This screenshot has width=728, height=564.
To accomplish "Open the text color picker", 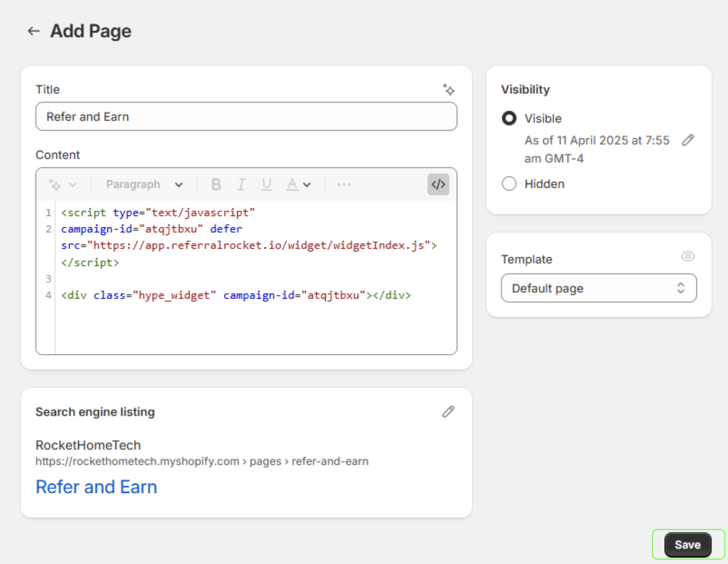I will (x=292, y=185).
